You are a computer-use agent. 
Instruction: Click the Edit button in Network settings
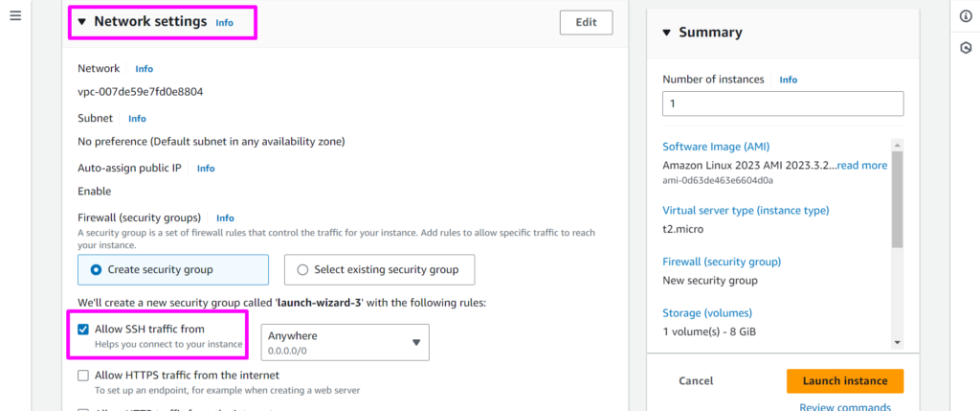point(586,23)
